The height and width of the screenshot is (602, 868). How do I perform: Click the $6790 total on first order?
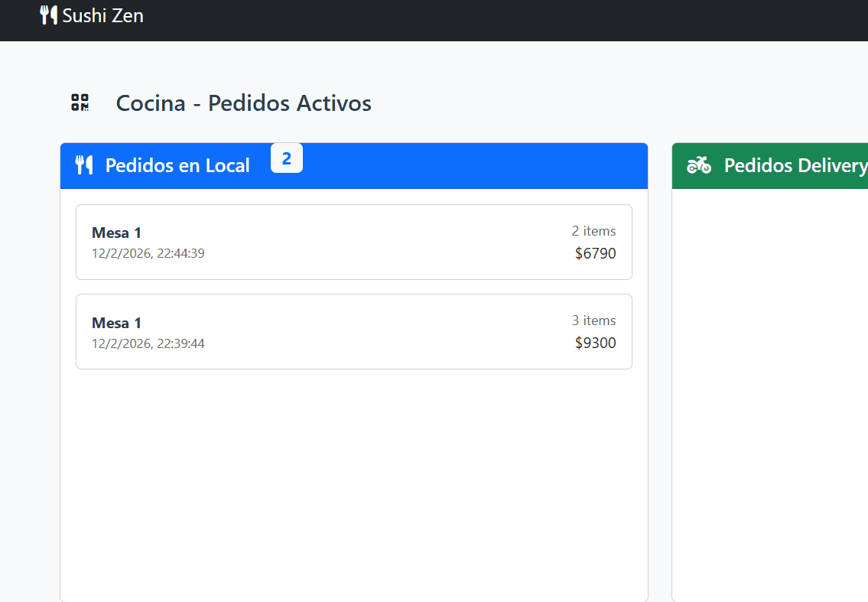coord(596,253)
